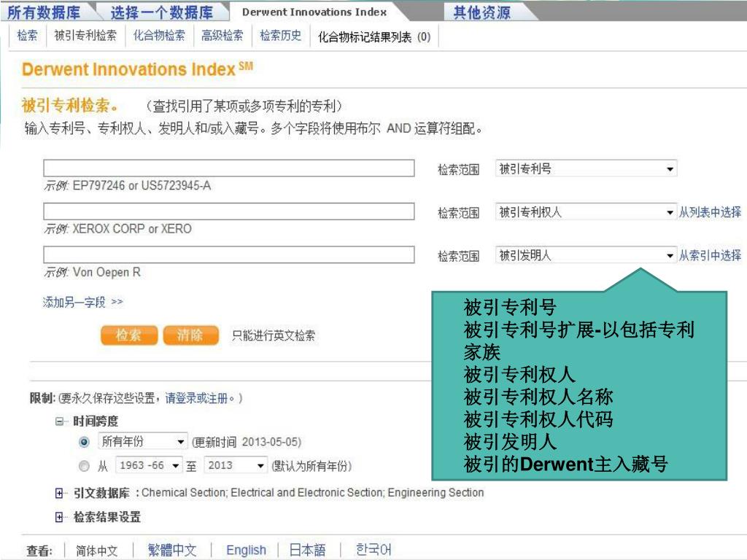This screenshot has height=560, width=747.
Task: Switch language to 한국어
Action: 373,550
